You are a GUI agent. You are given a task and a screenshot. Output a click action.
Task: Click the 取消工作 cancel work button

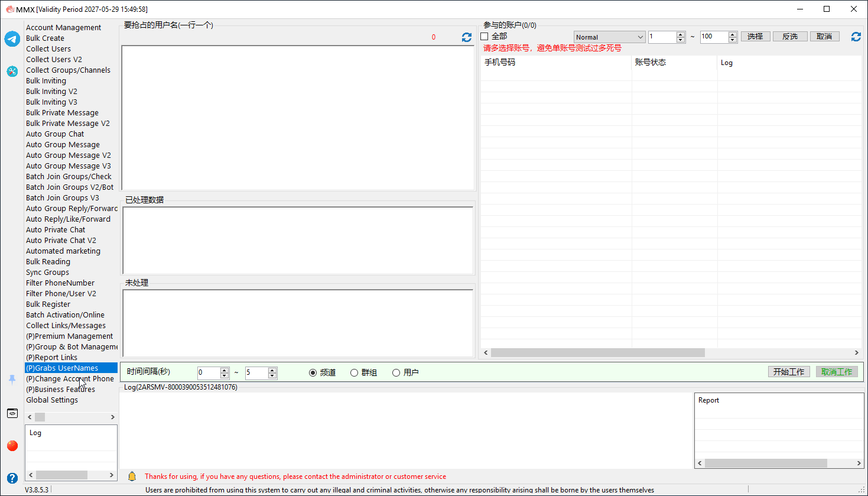point(837,372)
